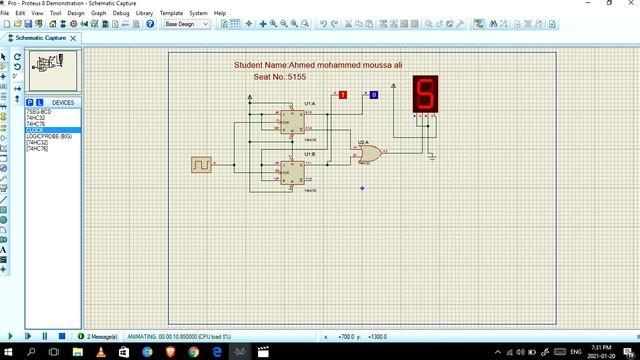The height and width of the screenshot is (360, 640).
Task: Create a new project with toolbar icon
Action: [7, 24]
